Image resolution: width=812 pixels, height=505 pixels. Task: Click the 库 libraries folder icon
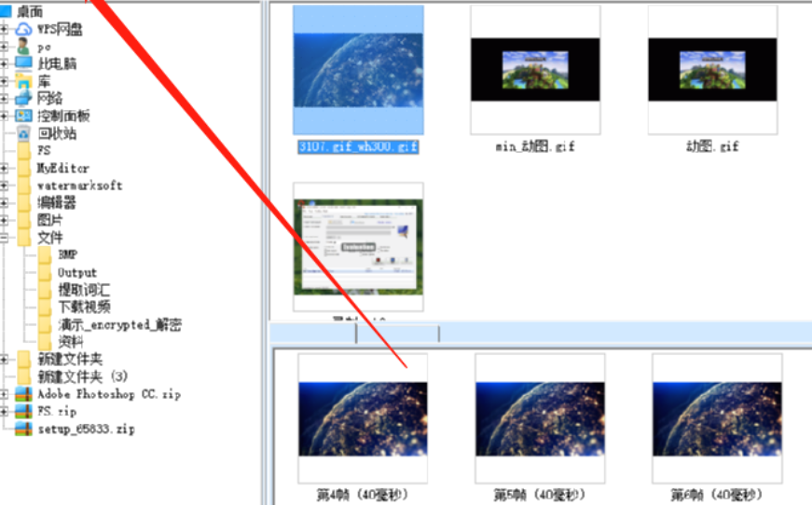tap(23, 81)
